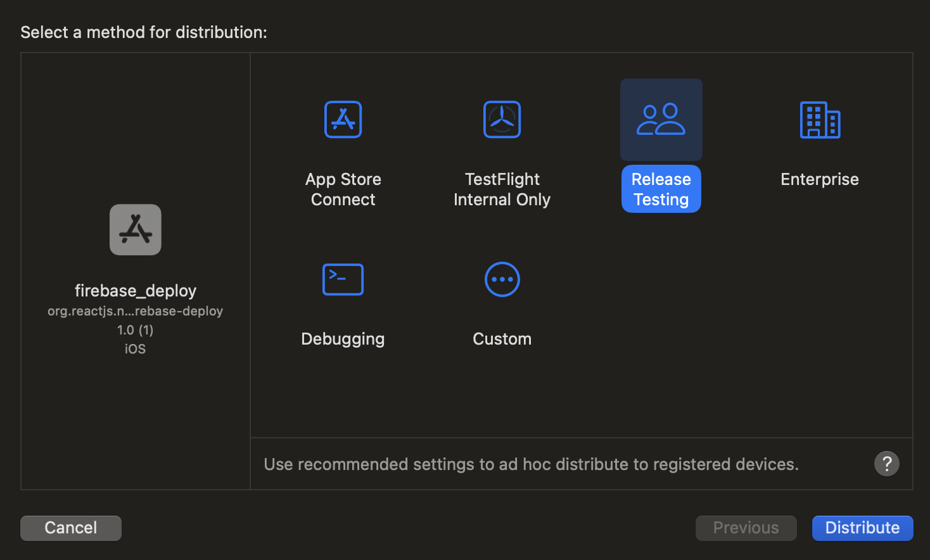Click the Distribute button
The width and height of the screenshot is (930, 560).
click(x=862, y=528)
